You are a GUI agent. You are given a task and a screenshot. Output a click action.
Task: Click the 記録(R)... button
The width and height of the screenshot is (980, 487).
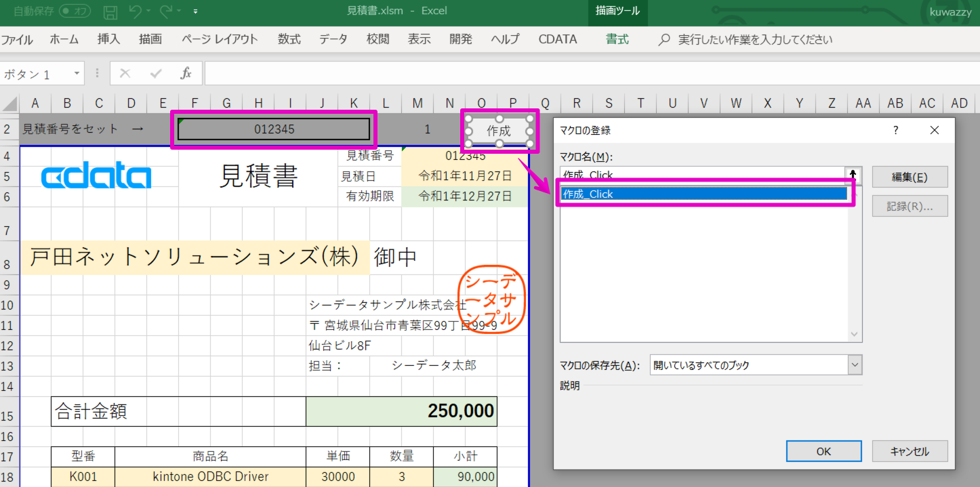pos(910,206)
